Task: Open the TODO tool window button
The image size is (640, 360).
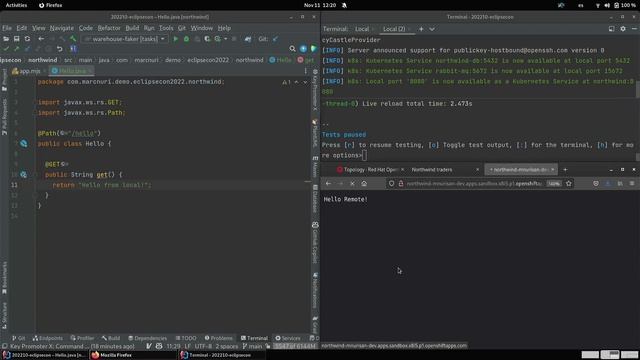Action: pyautogui.click(x=186, y=338)
